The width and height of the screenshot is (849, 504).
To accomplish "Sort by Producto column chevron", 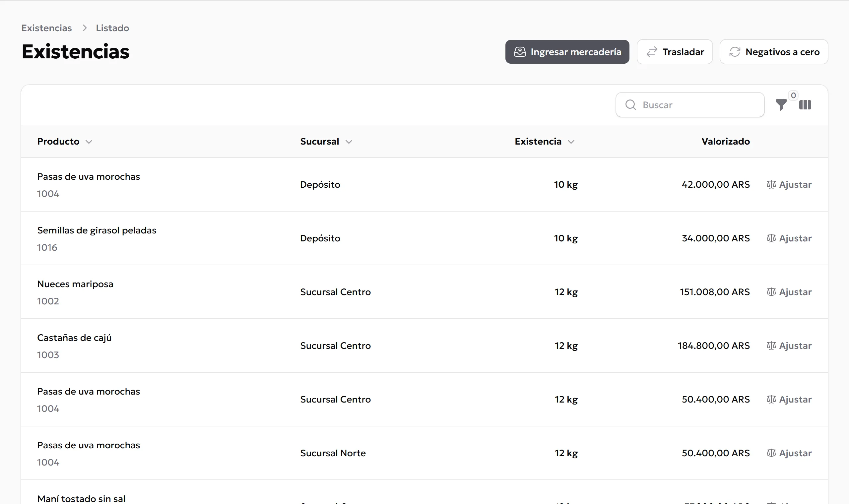I will coord(89,142).
